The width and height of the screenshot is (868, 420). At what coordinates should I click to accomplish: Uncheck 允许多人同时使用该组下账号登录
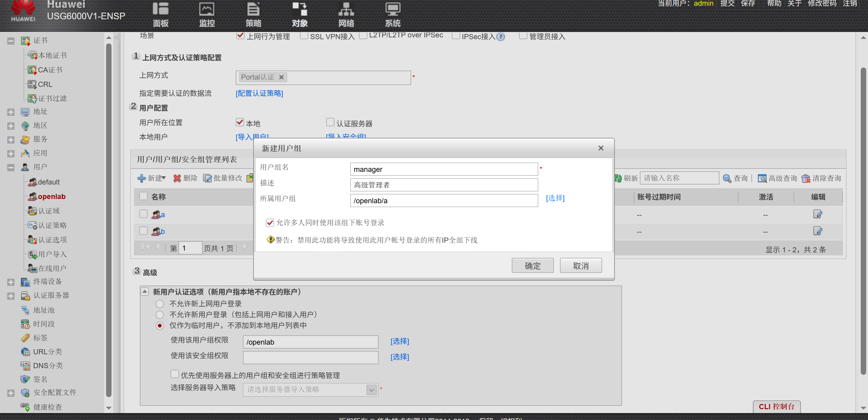270,223
